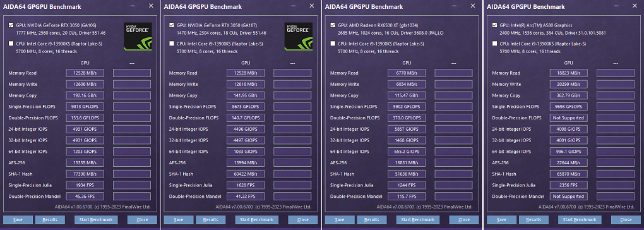644x230 pixels.
Task: Select 64-bit Integer IOPS value 1203 GIOPS
Action: point(85,152)
